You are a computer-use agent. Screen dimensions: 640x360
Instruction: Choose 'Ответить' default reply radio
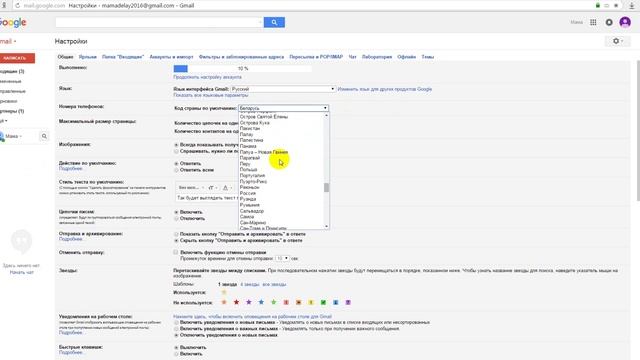pyautogui.click(x=176, y=164)
